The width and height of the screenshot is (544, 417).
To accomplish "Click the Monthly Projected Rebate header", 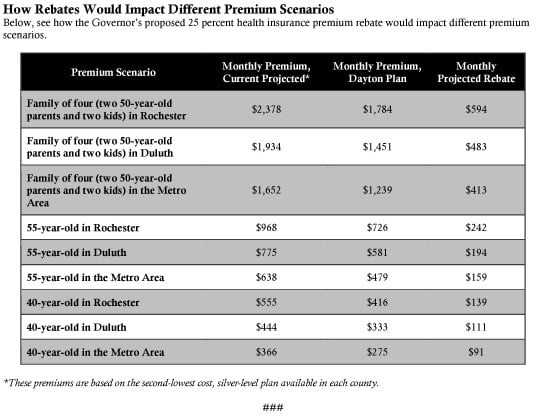I will point(476,72).
